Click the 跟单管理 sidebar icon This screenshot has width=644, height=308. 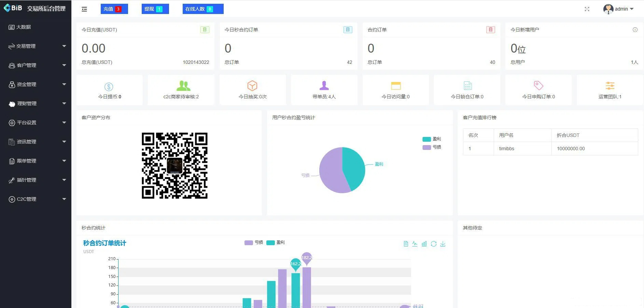tap(12, 161)
